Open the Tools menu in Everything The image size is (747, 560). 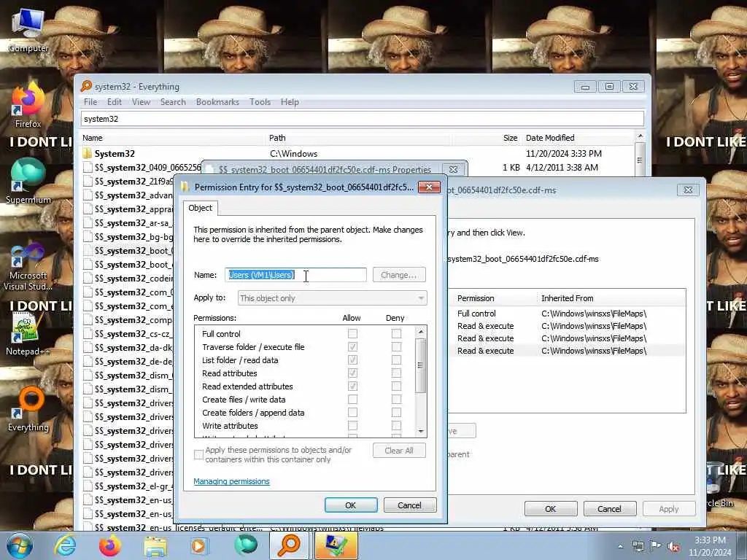[x=260, y=102]
